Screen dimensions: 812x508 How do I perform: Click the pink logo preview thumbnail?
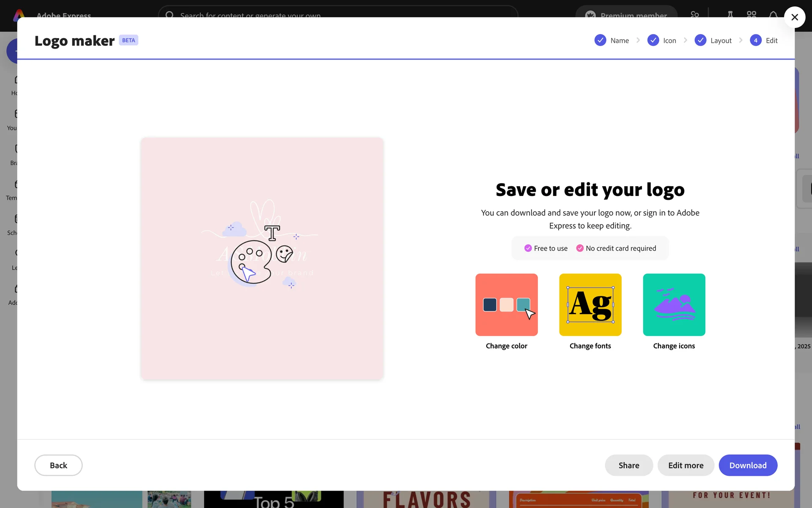[x=262, y=258]
